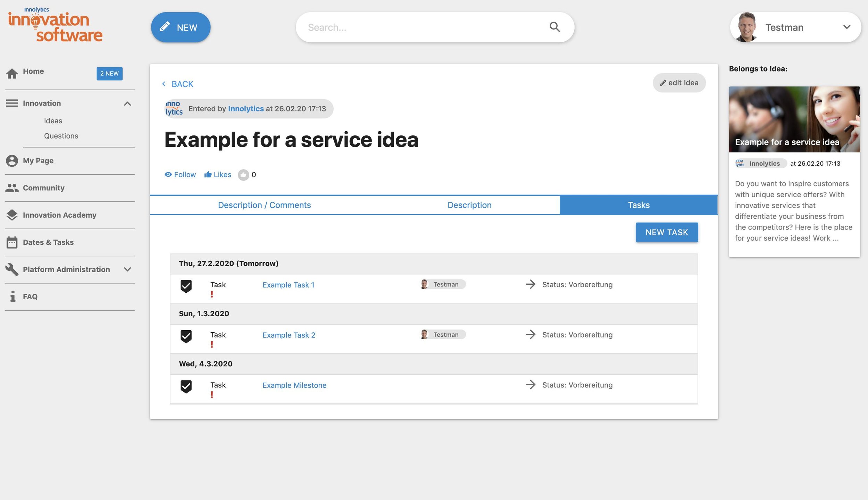Click the FAQ info icon
Viewport: 868px width, 500px height.
tap(13, 297)
